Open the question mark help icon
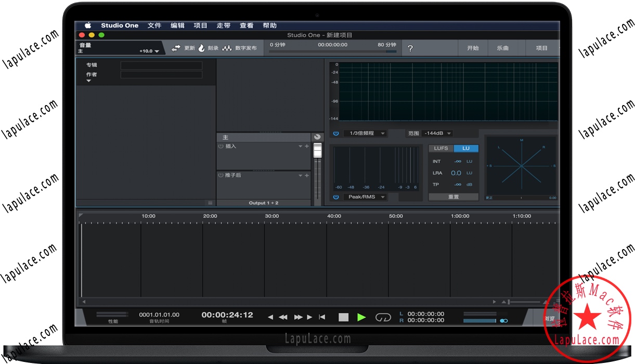 click(410, 48)
